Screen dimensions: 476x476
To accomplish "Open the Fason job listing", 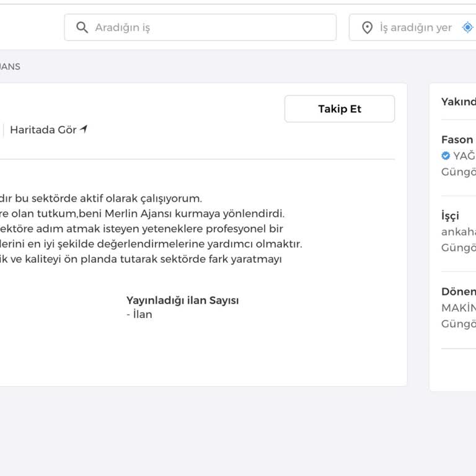I will coord(457,139).
